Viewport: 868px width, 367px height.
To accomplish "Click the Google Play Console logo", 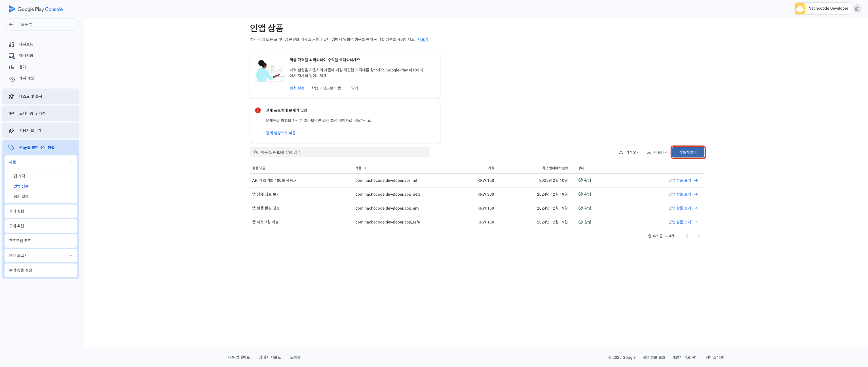I will coord(35,9).
